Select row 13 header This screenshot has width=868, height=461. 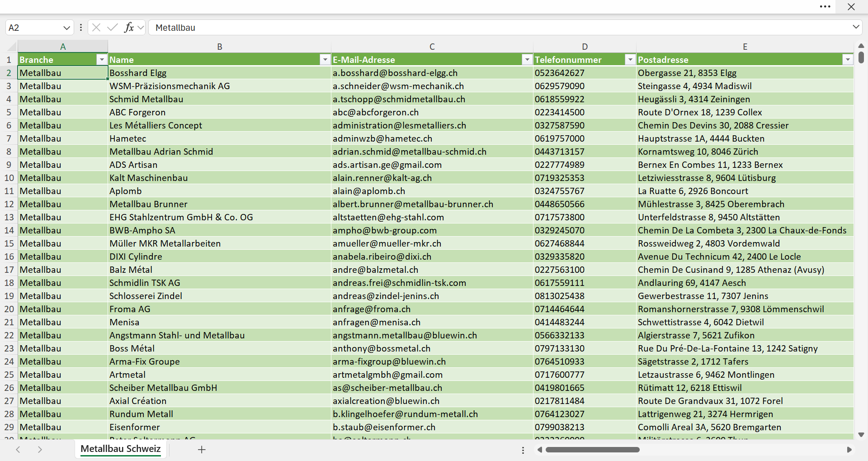click(9, 217)
